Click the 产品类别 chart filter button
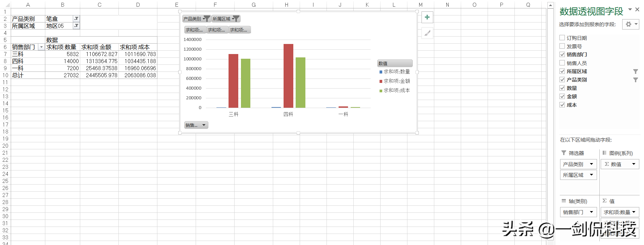 click(196, 19)
